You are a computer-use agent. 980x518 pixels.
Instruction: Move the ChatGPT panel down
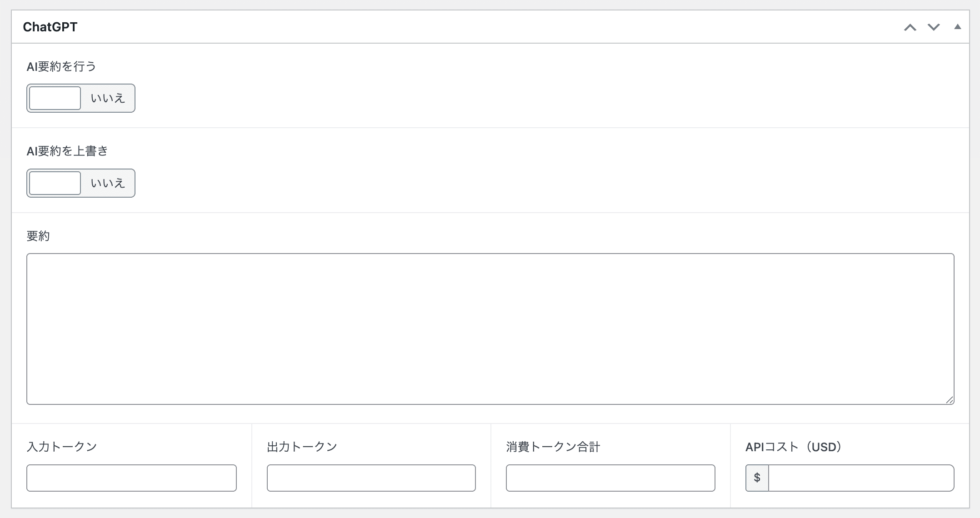pyautogui.click(x=934, y=27)
